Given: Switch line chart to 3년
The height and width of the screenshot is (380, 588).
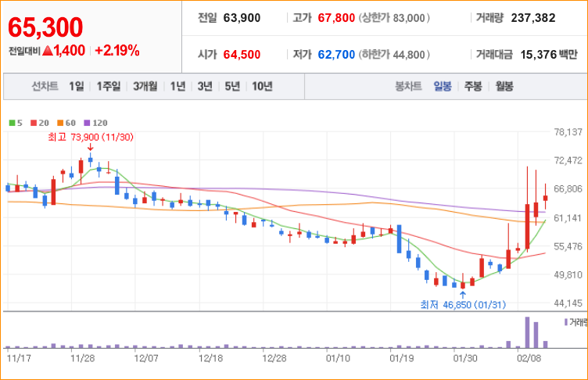Looking at the screenshot, I should [x=205, y=86].
